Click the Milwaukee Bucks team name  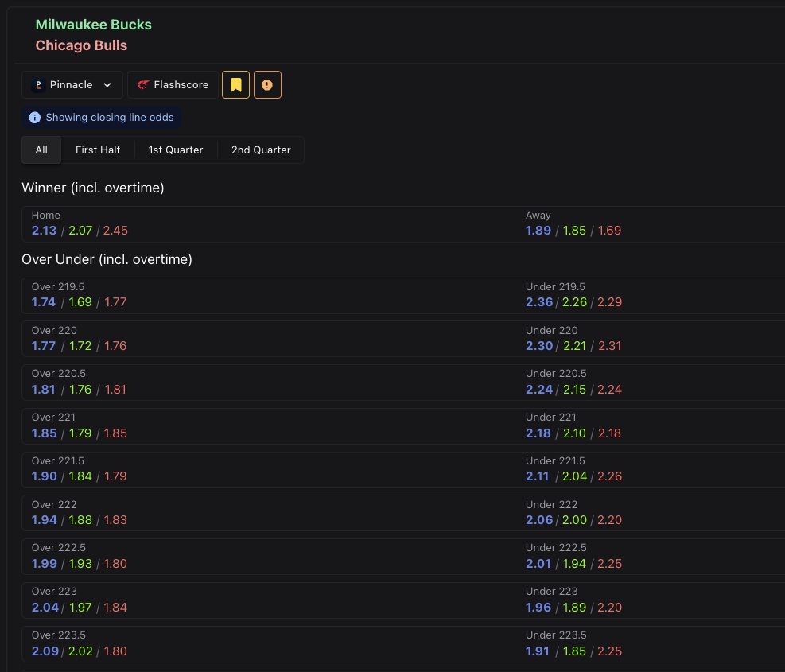(93, 25)
